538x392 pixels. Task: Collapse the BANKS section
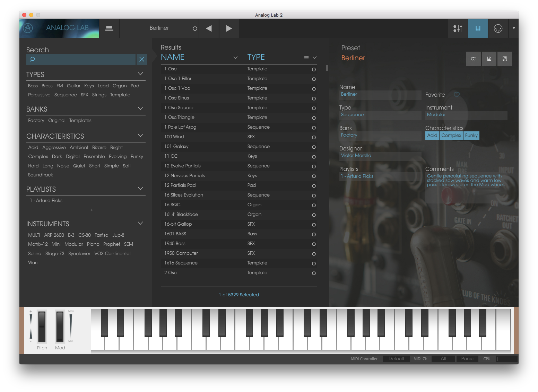pos(140,108)
